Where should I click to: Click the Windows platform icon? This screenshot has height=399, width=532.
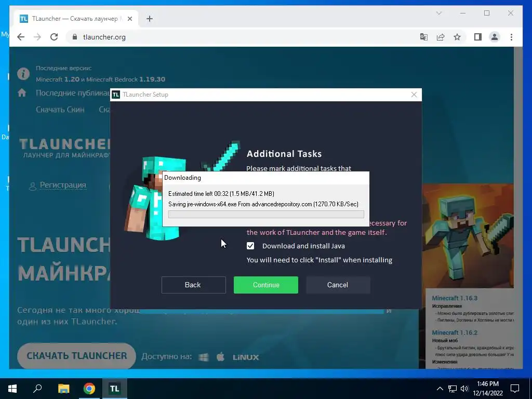(x=204, y=357)
